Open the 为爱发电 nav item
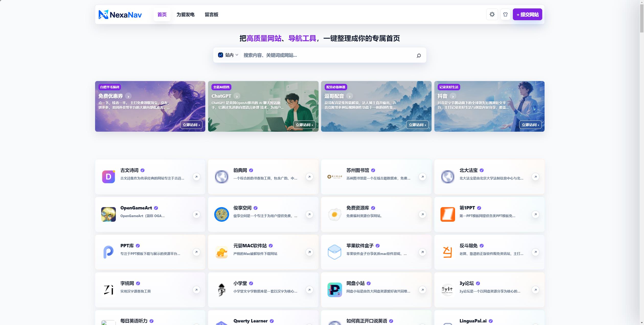 185,15
